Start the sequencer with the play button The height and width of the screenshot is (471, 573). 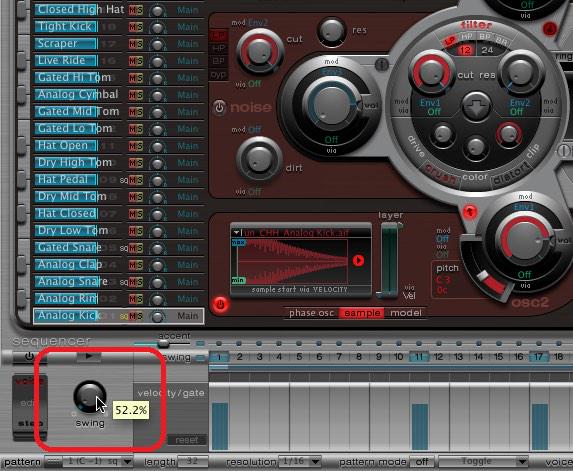pyautogui.click(x=89, y=356)
